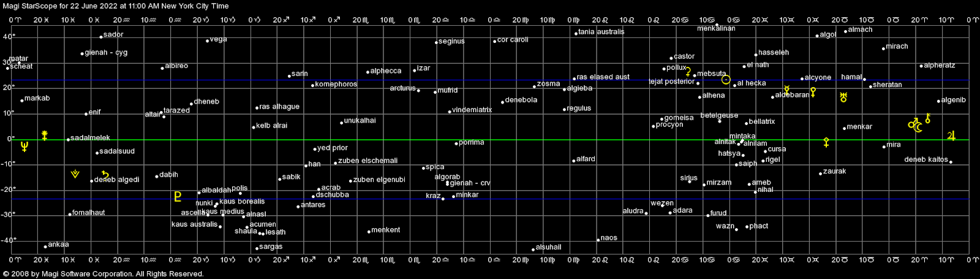
Task: Click the 'fomalhaut' star label
Action: [x=88, y=213]
